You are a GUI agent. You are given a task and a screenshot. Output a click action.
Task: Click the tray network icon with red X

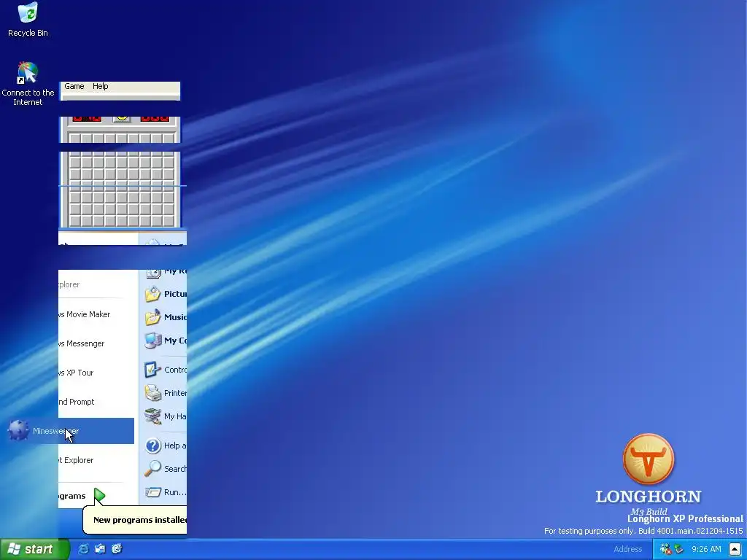point(665,550)
